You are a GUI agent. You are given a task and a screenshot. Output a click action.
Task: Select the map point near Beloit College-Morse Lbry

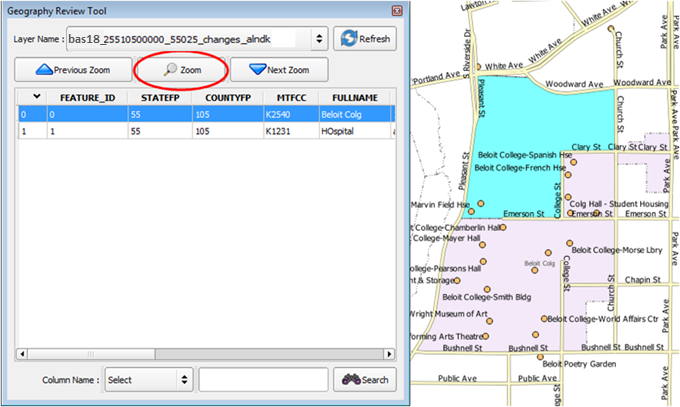[570, 243]
